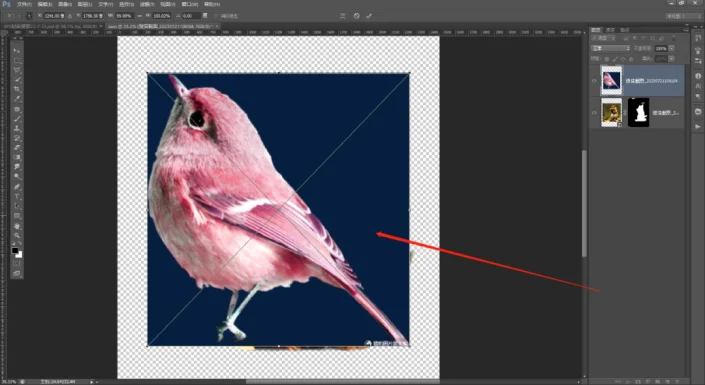
Task: Select the Dodge tool
Action: pos(17,177)
